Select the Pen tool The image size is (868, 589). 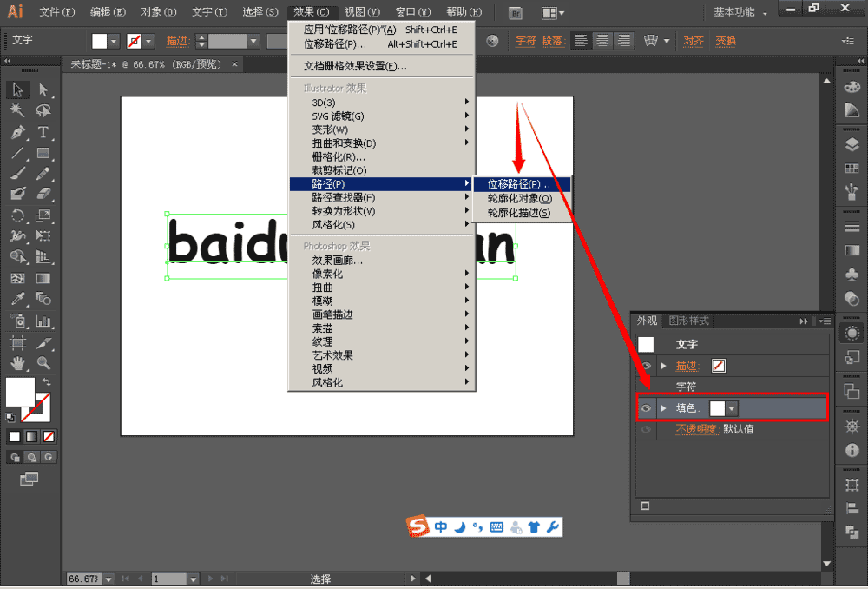(x=17, y=132)
